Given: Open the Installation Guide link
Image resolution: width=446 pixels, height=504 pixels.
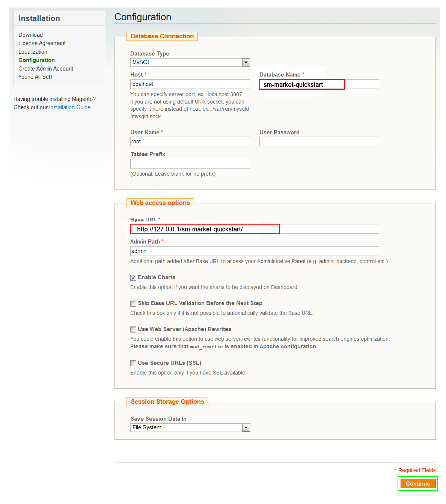Looking at the screenshot, I should coord(70,107).
